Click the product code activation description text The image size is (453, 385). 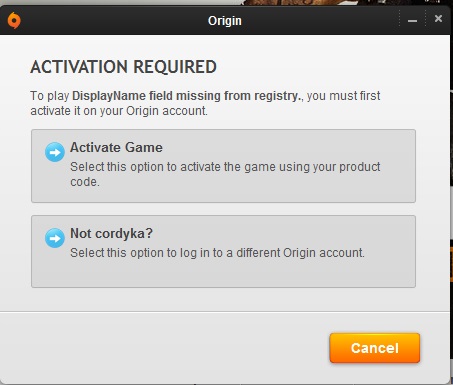(x=225, y=174)
